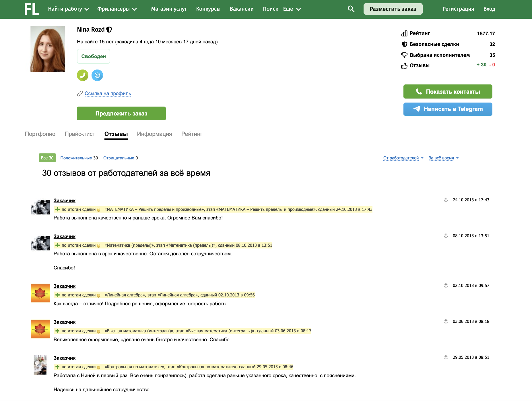
Task: Expand the Фрилансеры menu
Action: click(117, 9)
